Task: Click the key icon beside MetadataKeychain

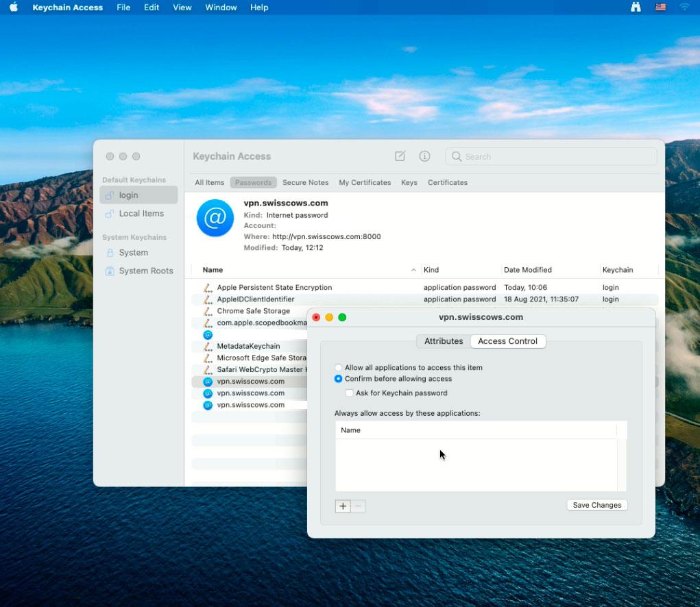Action: click(208, 346)
